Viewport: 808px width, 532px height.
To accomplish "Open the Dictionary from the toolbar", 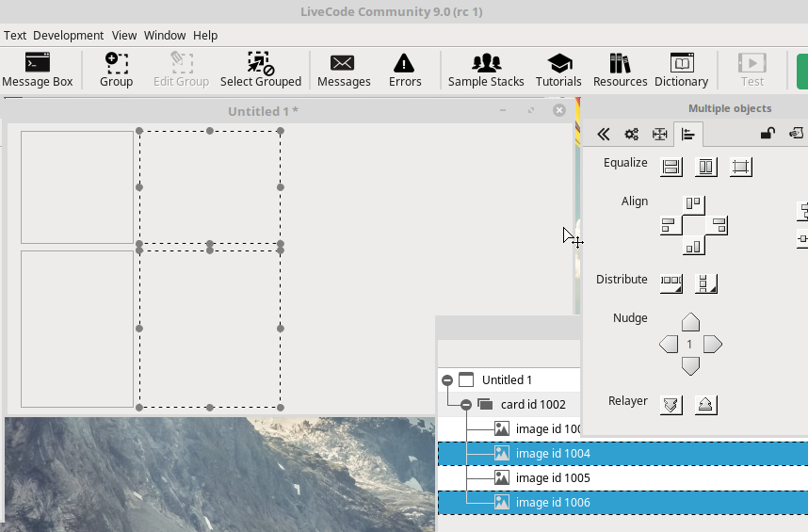I will pos(681,71).
